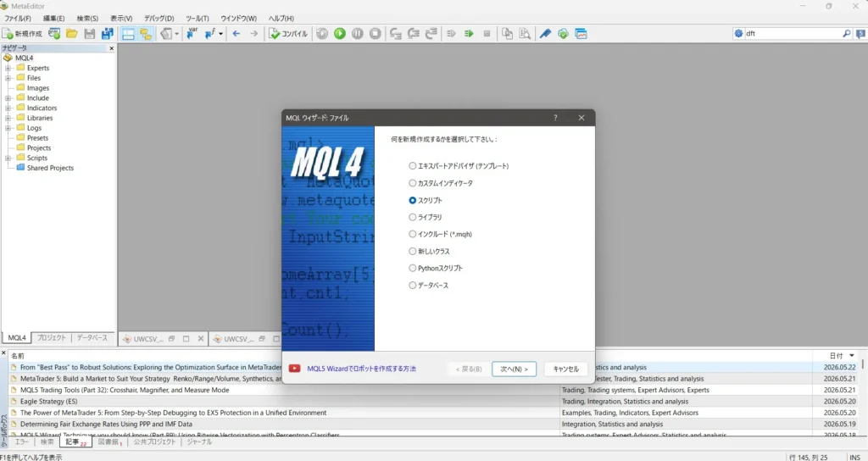Select the カスタムインディケータ radio option

tap(413, 183)
